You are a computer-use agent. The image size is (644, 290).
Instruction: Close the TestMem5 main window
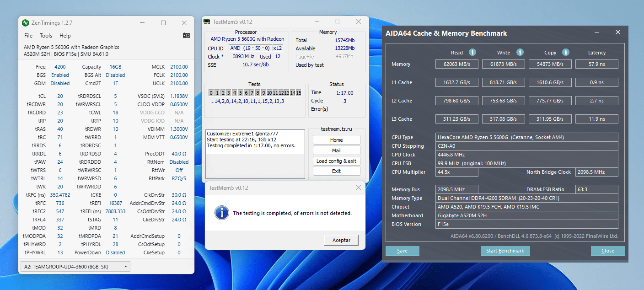tap(359, 21)
